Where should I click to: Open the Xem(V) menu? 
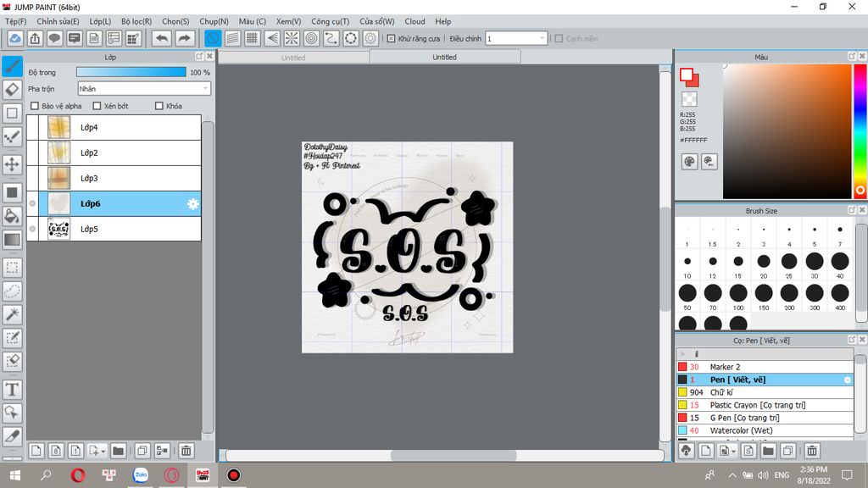click(288, 21)
